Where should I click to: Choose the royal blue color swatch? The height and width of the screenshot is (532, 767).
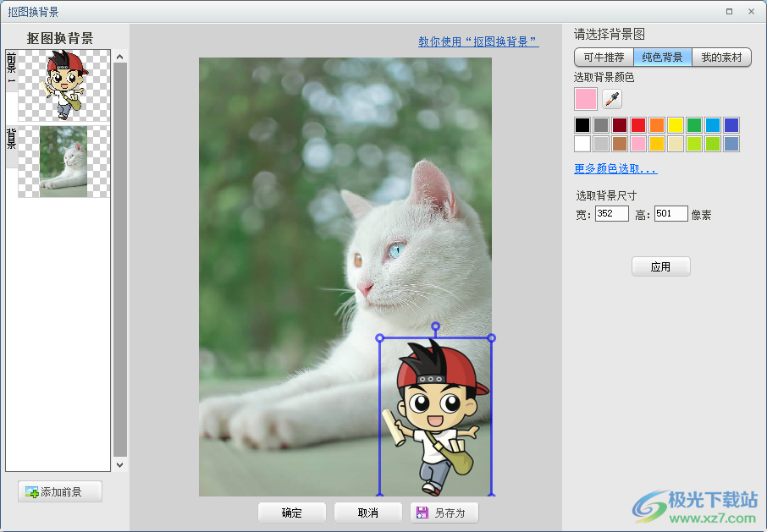click(x=731, y=125)
